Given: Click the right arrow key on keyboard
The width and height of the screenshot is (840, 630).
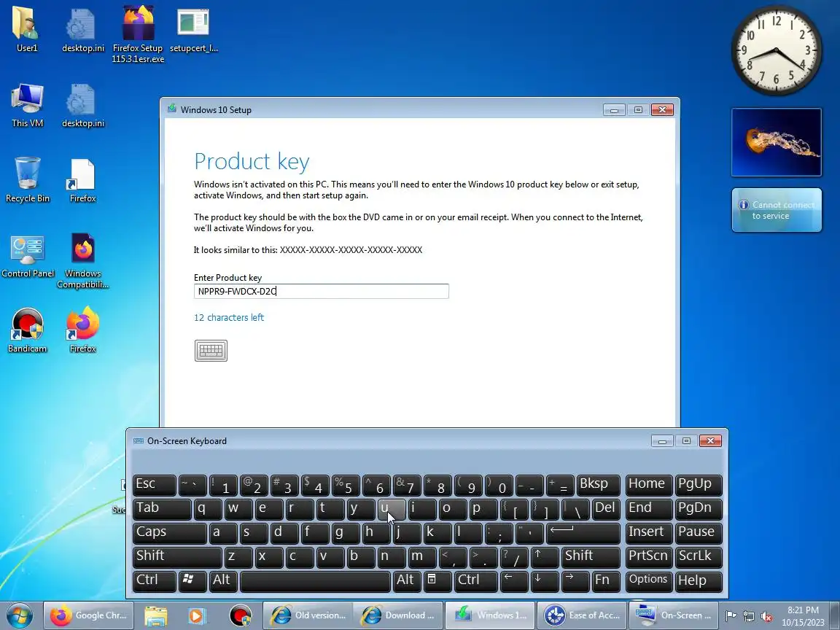Looking at the screenshot, I should 575,581.
